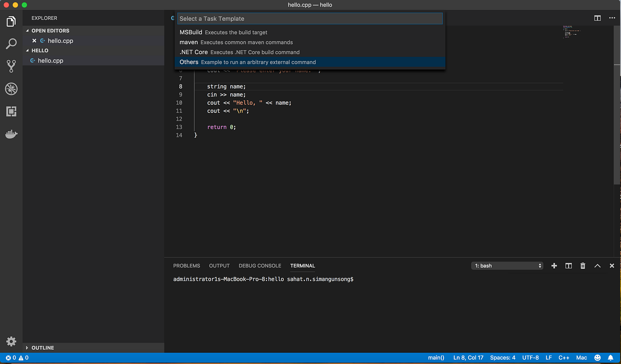Switch to the Problems tab
This screenshot has width=621, height=364.
[186, 266]
